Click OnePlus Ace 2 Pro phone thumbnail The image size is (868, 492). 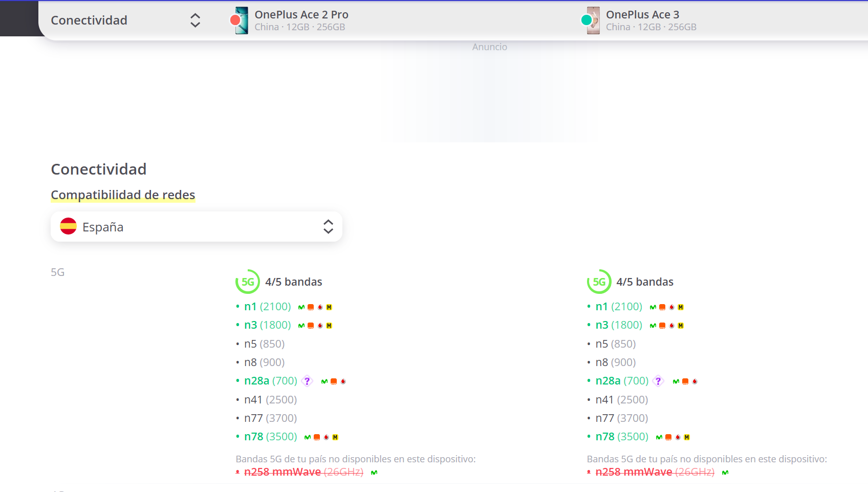[242, 20]
